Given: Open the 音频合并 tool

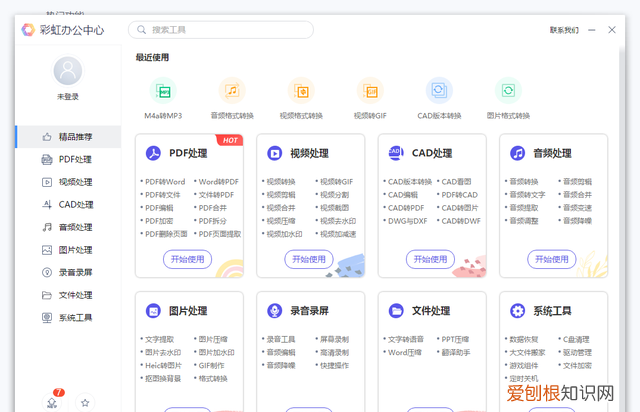Looking at the screenshot, I should [x=577, y=195].
